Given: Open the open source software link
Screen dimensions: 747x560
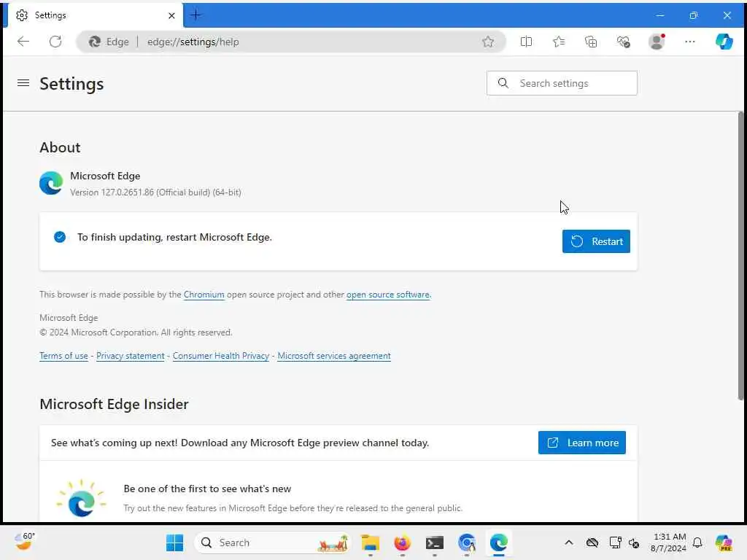Looking at the screenshot, I should click(x=388, y=295).
